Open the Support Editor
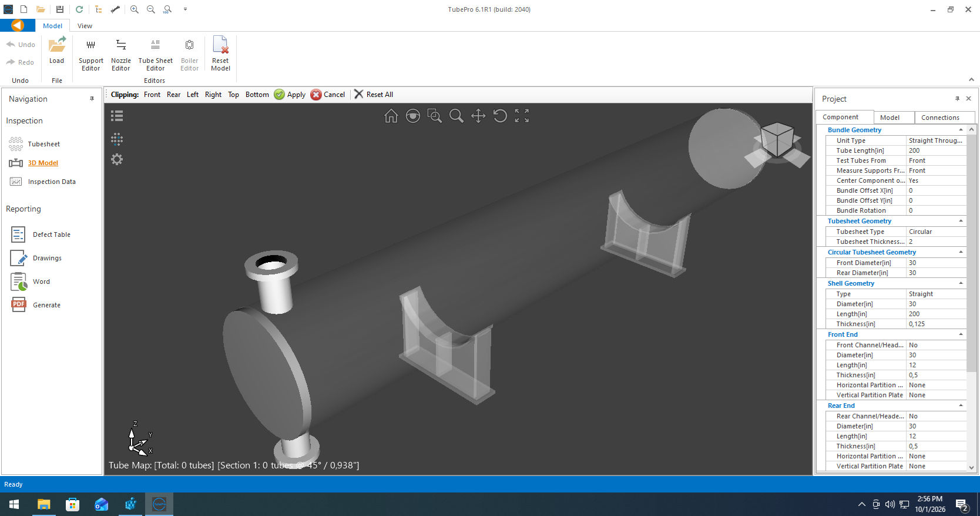The width and height of the screenshot is (980, 516). pyautogui.click(x=90, y=55)
